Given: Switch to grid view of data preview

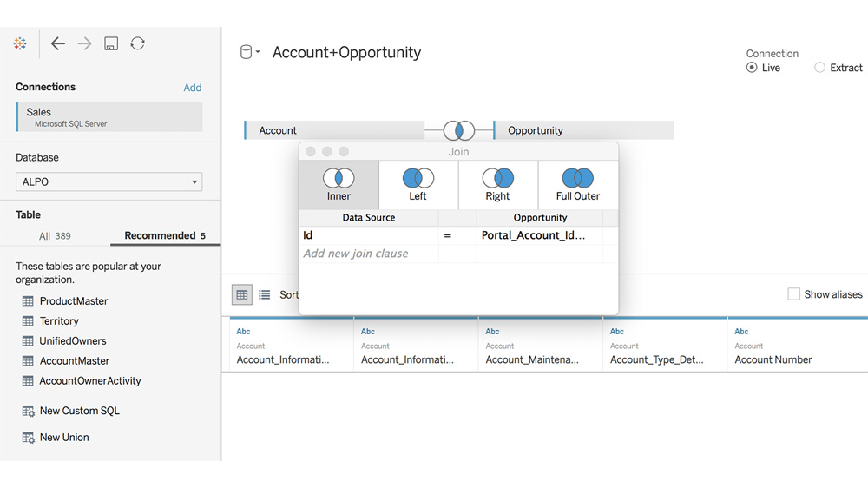Looking at the screenshot, I should pos(242,294).
